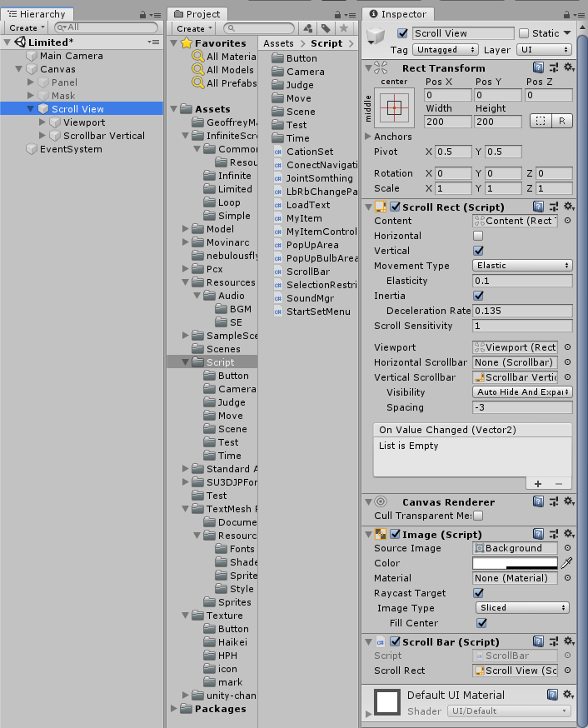This screenshot has height=728, width=588.
Task: Enable the Horizontal scrolling checkbox
Action: pyautogui.click(x=478, y=236)
